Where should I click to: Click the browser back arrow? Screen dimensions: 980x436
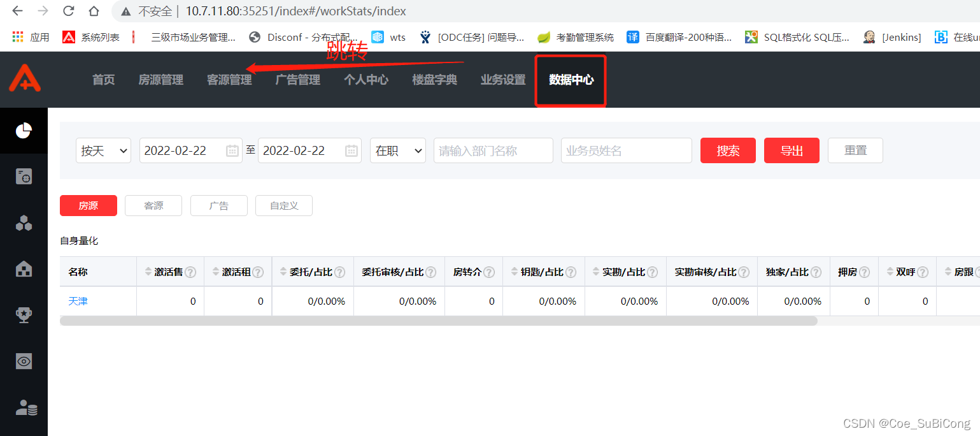click(18, 11)
